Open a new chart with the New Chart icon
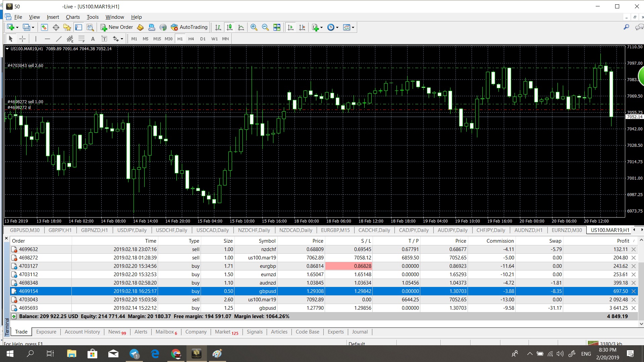Viewport: 644px width, 362px height. 10,27
